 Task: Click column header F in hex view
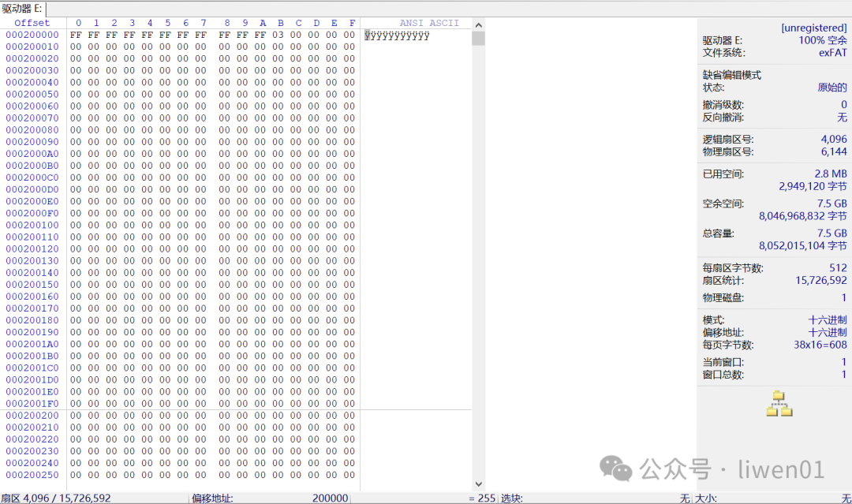tap(352, 23)
